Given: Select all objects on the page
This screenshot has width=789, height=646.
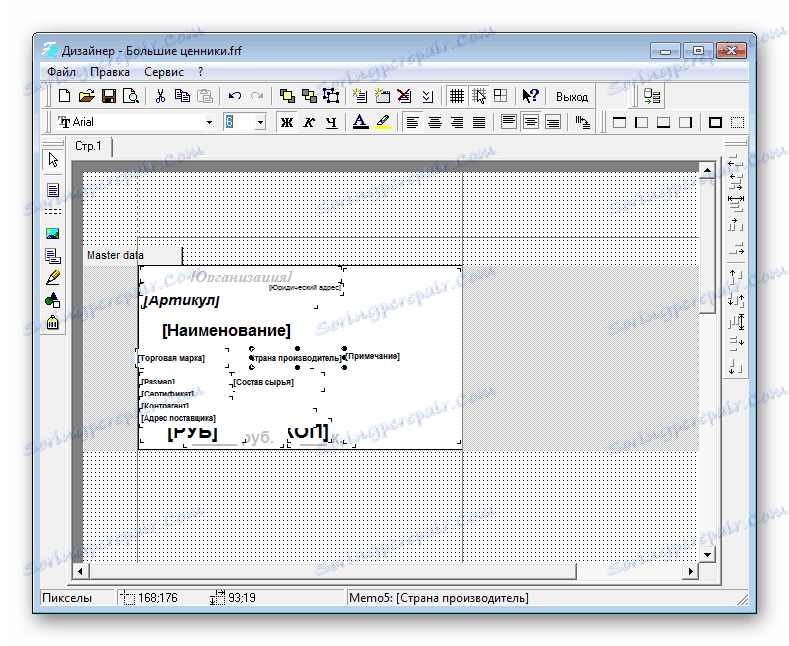Looking at the screenshot, I should coord(331,96).
